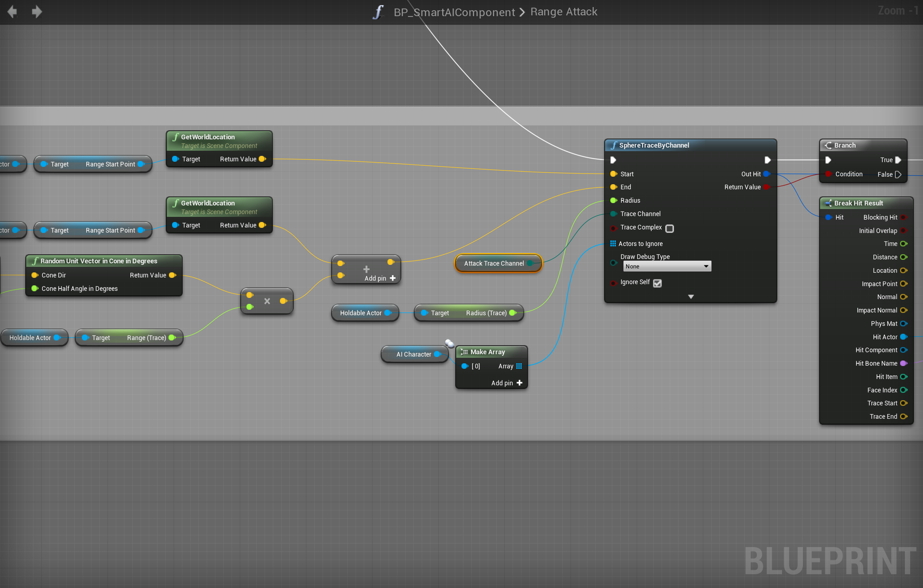Screen dimensions: 923x588
Task: Click the Break Hit Result node icon
Action: [828, 203]
